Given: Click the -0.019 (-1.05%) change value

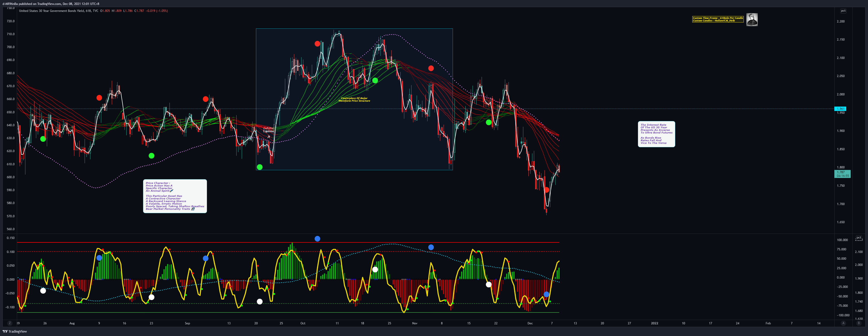Looking at the screenshot, I should pos(157,11).
